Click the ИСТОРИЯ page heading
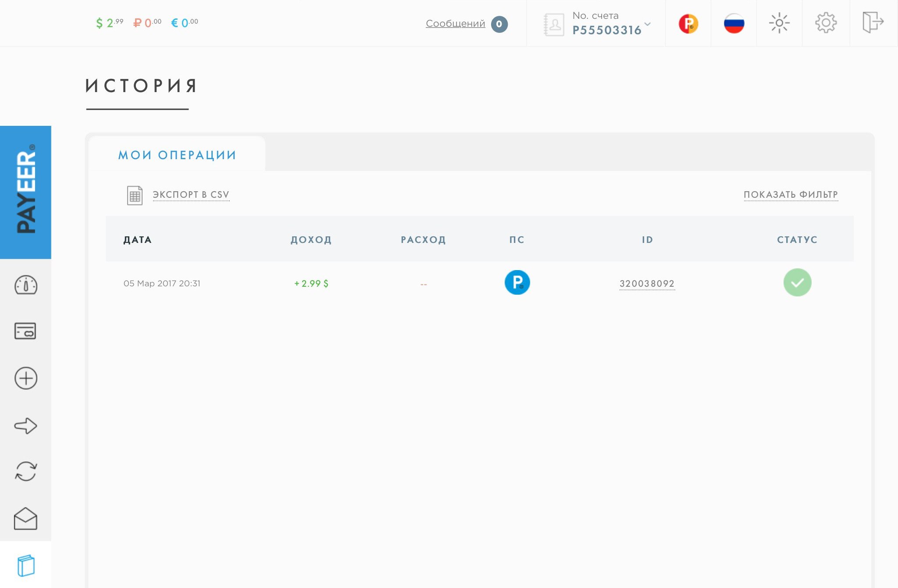Viewport: 898px width, 588px height. [141, 86]
